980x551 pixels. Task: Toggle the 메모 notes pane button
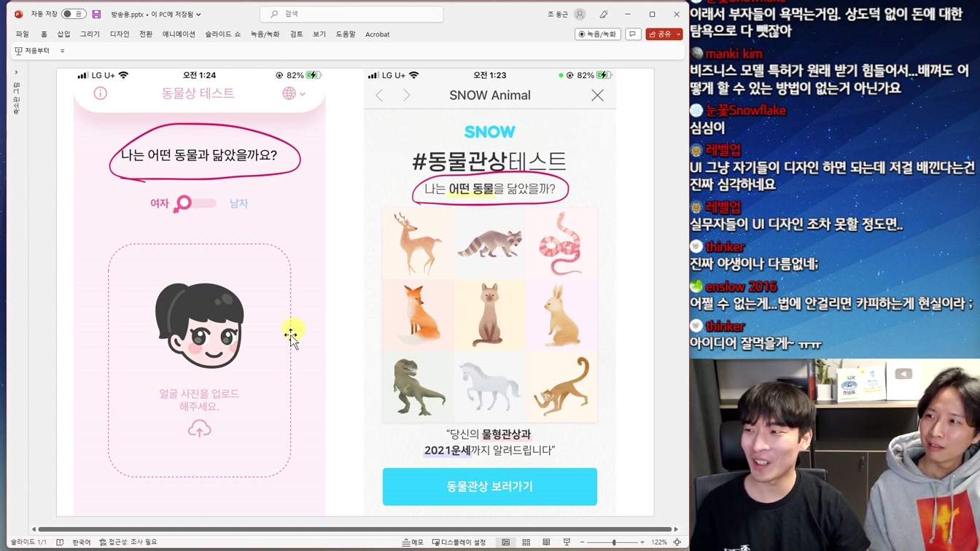(413, 542)
